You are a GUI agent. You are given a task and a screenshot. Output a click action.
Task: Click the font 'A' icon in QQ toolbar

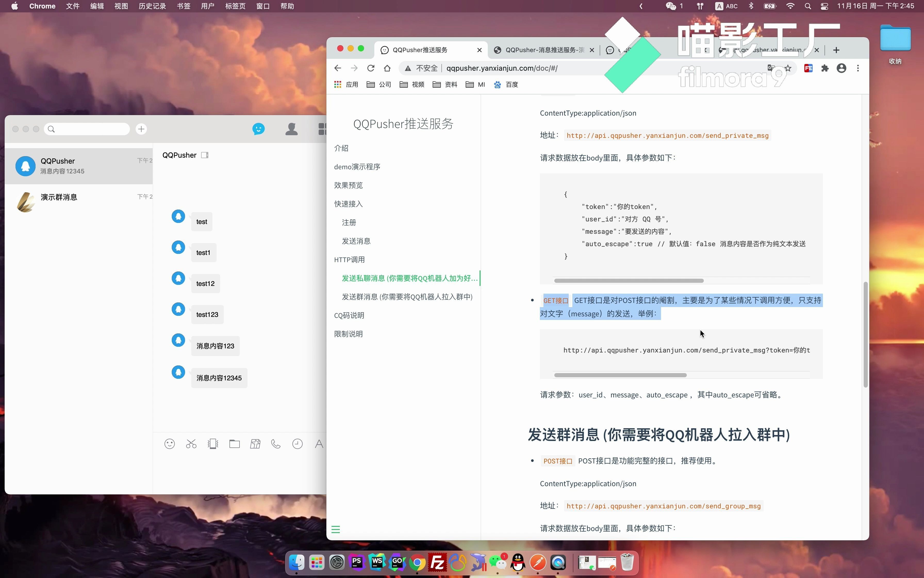(319, 444)
